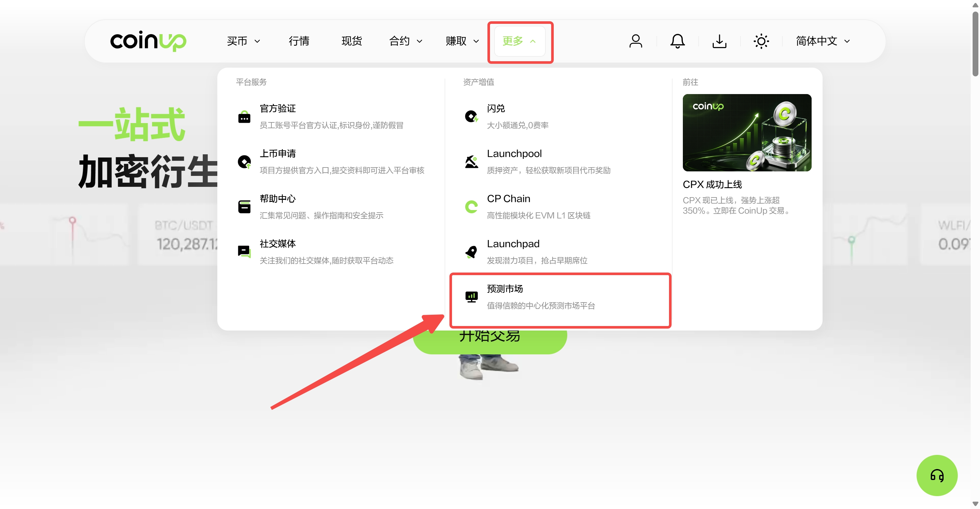The width and height of the screenshot is (980, 509).
Task: Click the 闪兑 icon
Action: point(471,117)
